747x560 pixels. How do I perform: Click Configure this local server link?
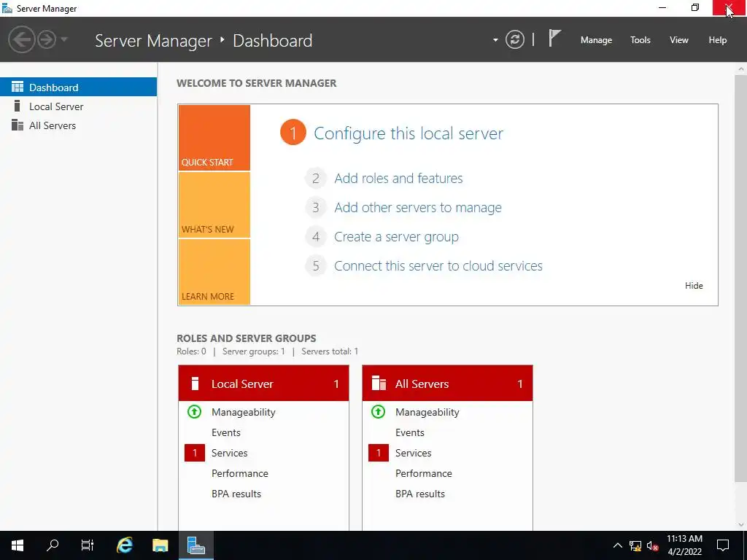[409, 133]
